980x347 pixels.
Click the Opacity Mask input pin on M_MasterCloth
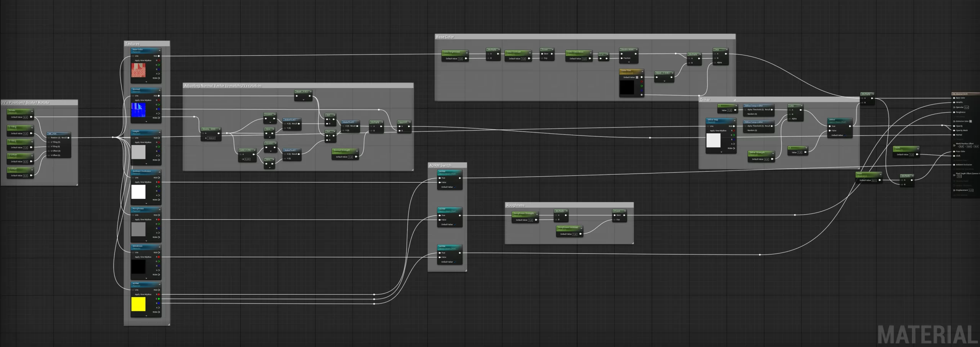click(954, 130)
